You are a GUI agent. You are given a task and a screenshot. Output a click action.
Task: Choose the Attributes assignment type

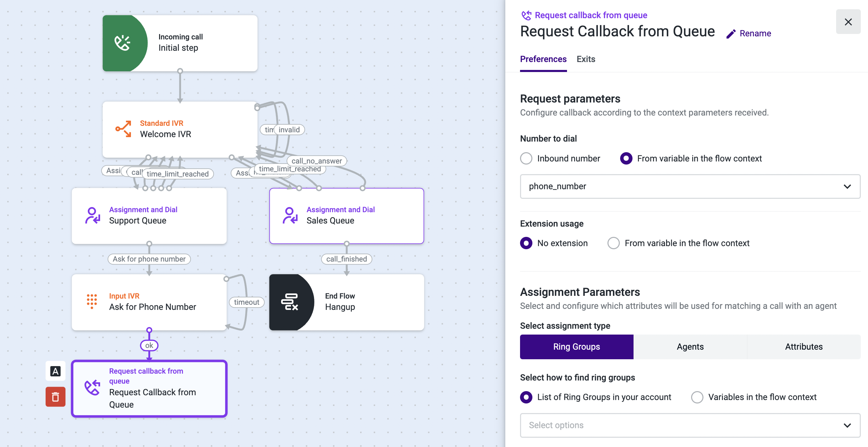pyautogui.click(x=804, y=347)
